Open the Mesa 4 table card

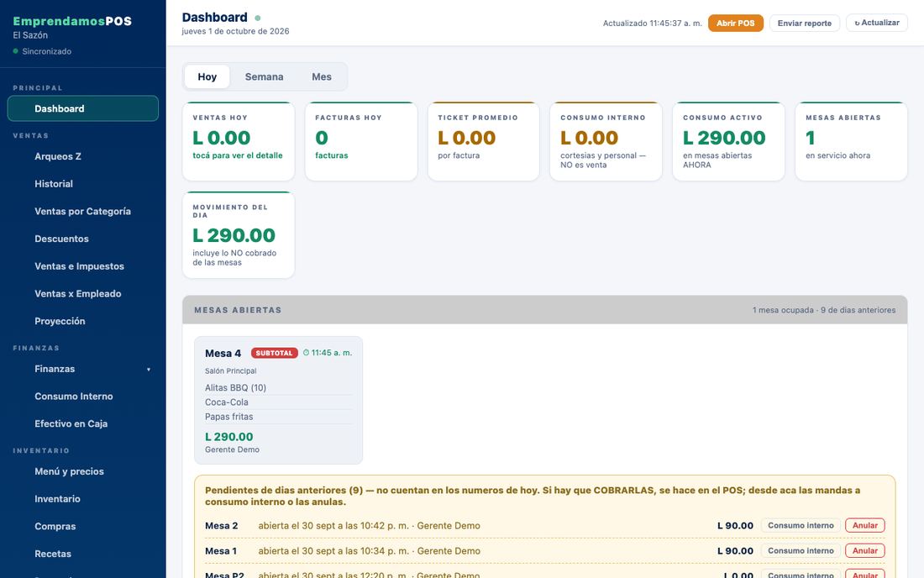click(278, 400)
